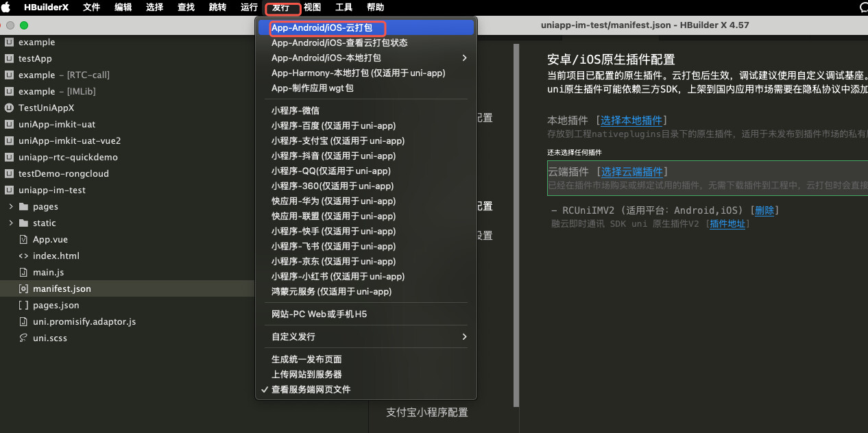Open the 插件地址 link

click(727, 224)
